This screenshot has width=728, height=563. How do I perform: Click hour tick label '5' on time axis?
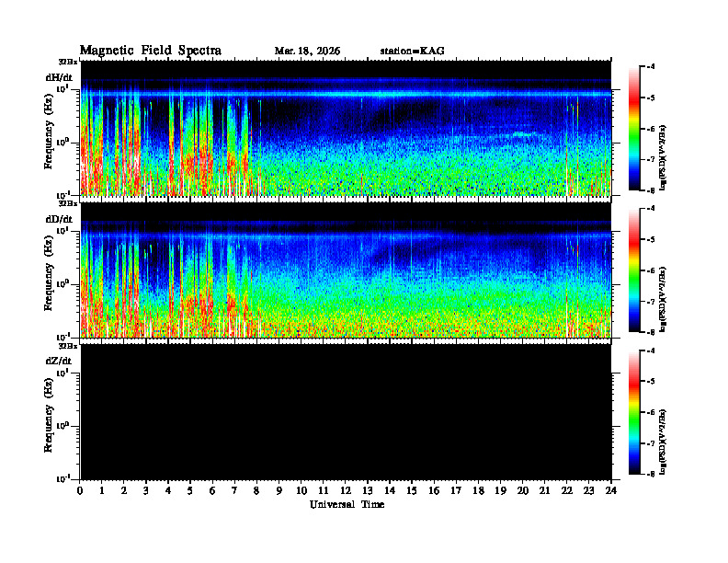(x=190, y=491)
